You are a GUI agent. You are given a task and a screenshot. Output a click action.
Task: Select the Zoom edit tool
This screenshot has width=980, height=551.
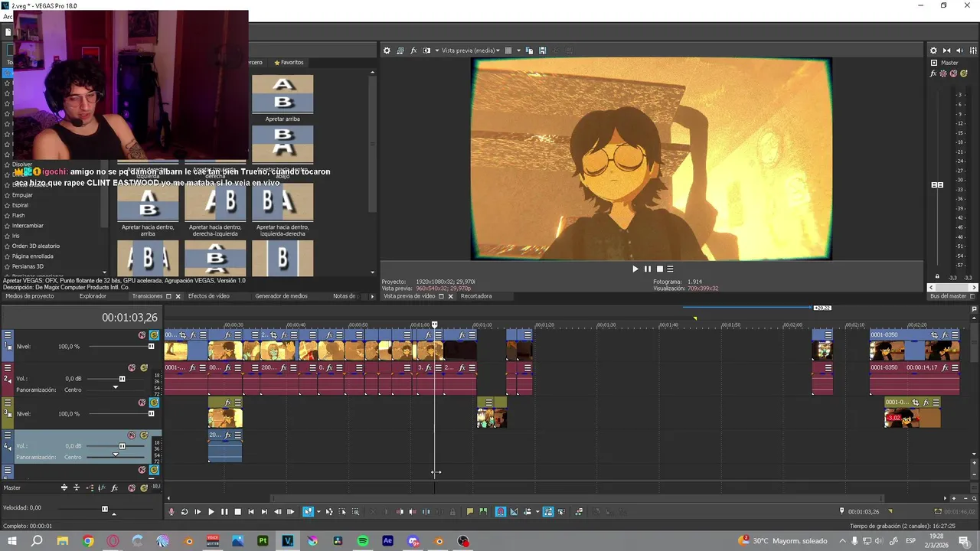coord(355,512)
